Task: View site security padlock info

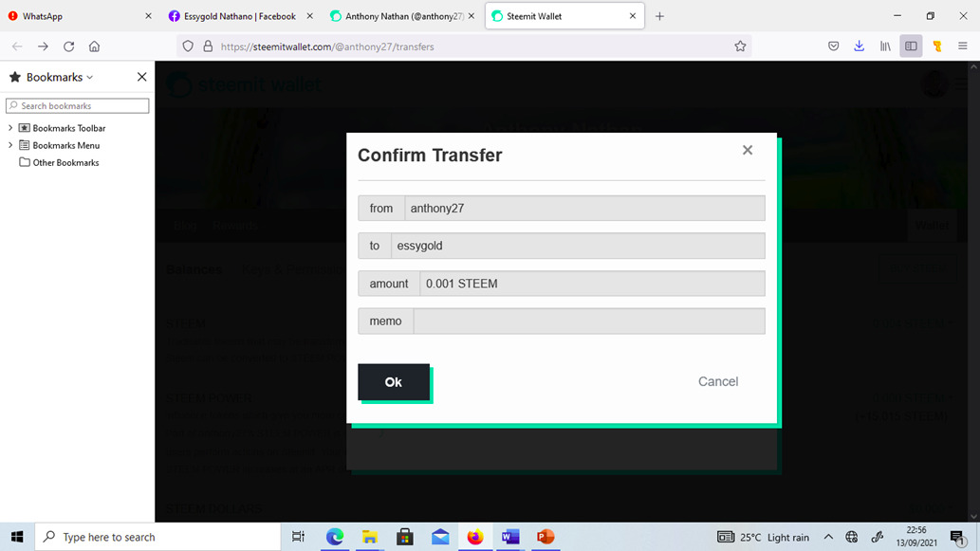Action: click(208, 46)
